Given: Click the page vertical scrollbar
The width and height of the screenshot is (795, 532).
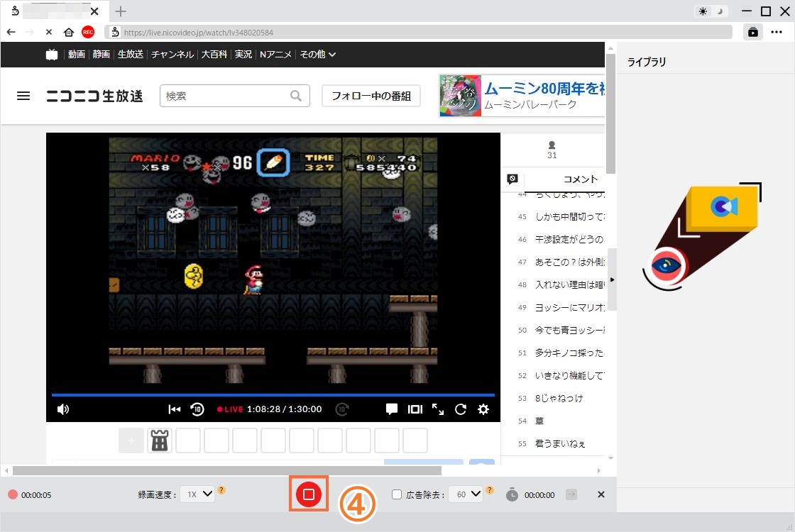Looking at the screenshot, I should [610, 113].
